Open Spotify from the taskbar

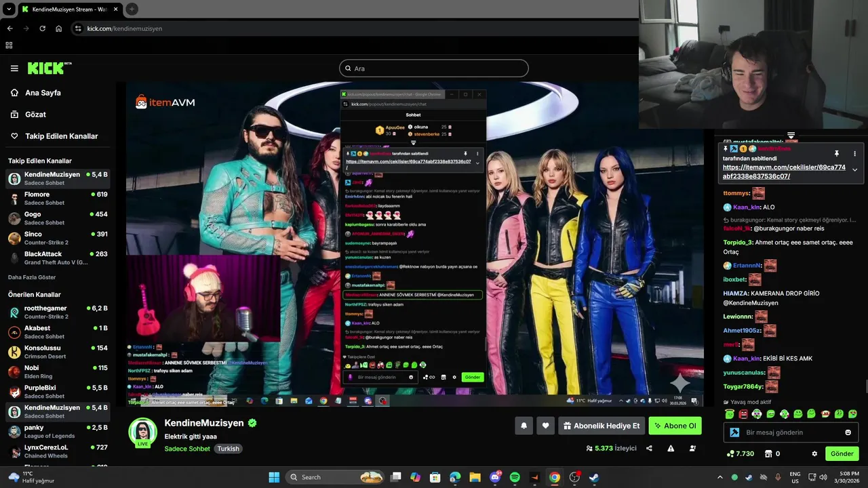pyautogui.click(x=515, y=477)
